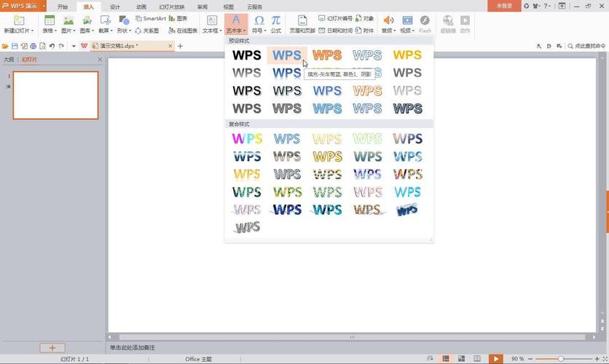Insert a Chart (图表)
Screen dimensions: 609x364
(x=178, y=18)
